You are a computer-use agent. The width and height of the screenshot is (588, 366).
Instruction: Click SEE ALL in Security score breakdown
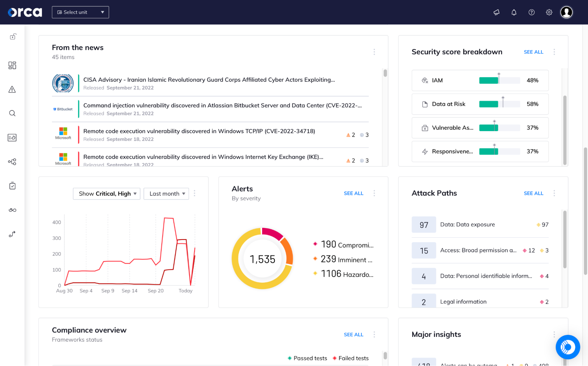click(533, 52)
